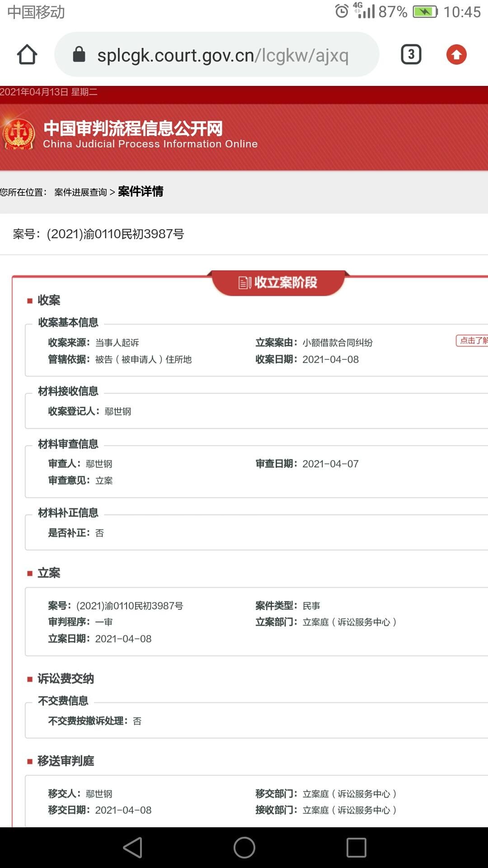Tap the padlock site security icon

[79, 55]
